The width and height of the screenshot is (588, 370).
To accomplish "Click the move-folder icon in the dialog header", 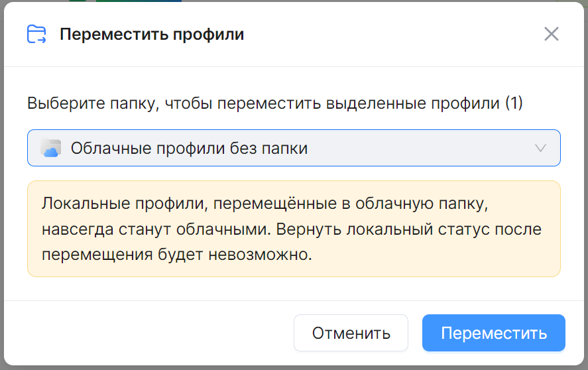I will click(36, 34).
